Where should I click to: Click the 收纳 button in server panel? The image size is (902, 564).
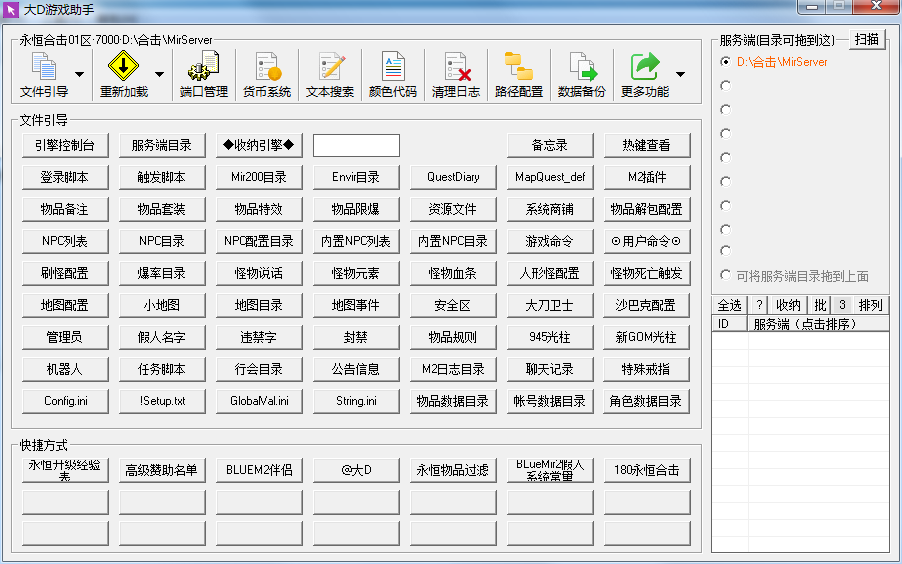788,305
